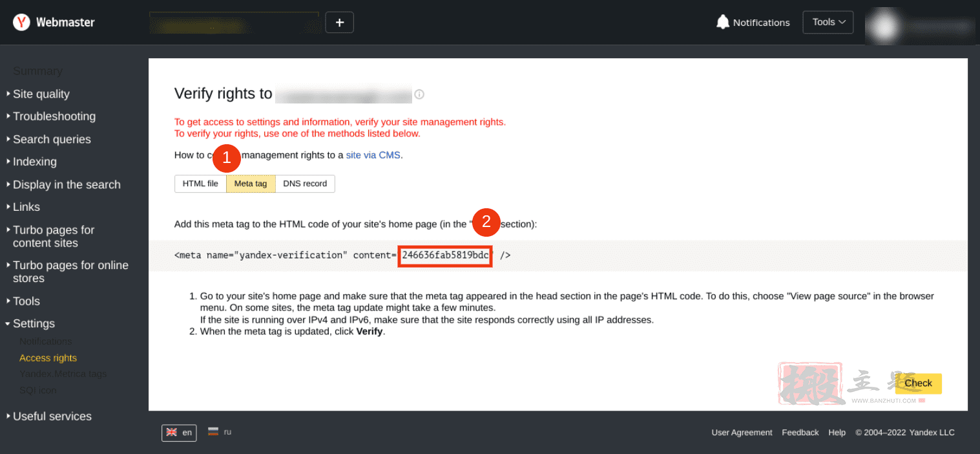Screen dimensions: 980x454
Task: Click the Verify rights to heading
Action: point(224,94)
